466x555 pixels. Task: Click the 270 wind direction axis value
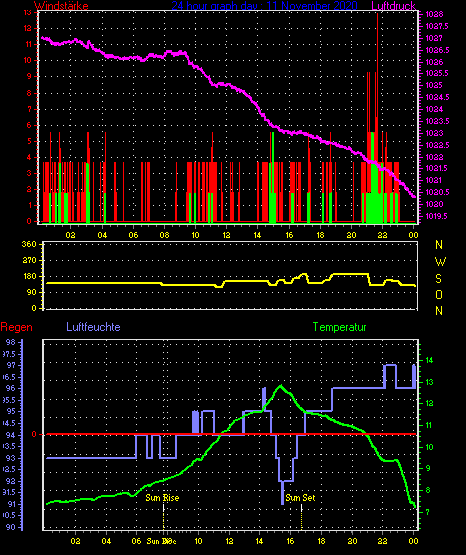[29, 260]
